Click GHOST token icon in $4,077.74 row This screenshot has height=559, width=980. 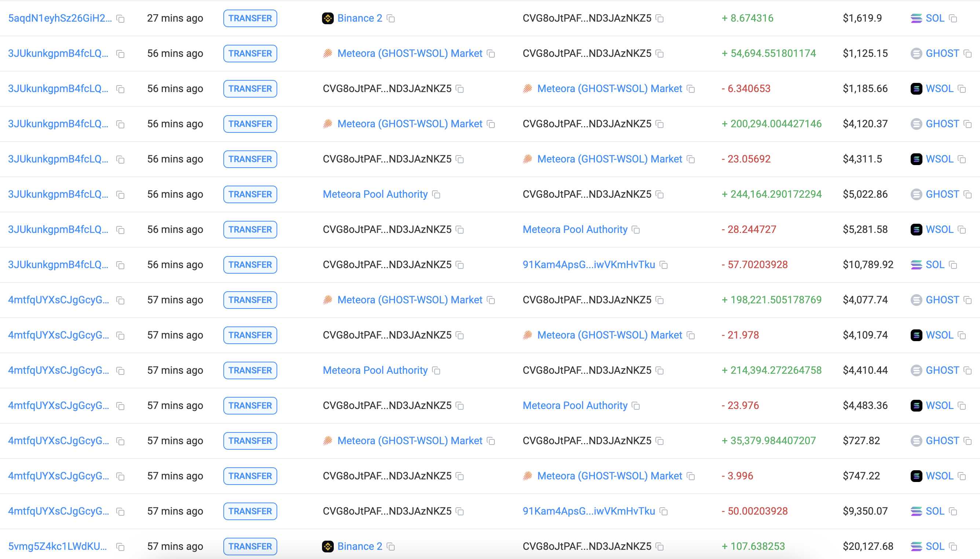pyautogui.click(x=916, y=300)
